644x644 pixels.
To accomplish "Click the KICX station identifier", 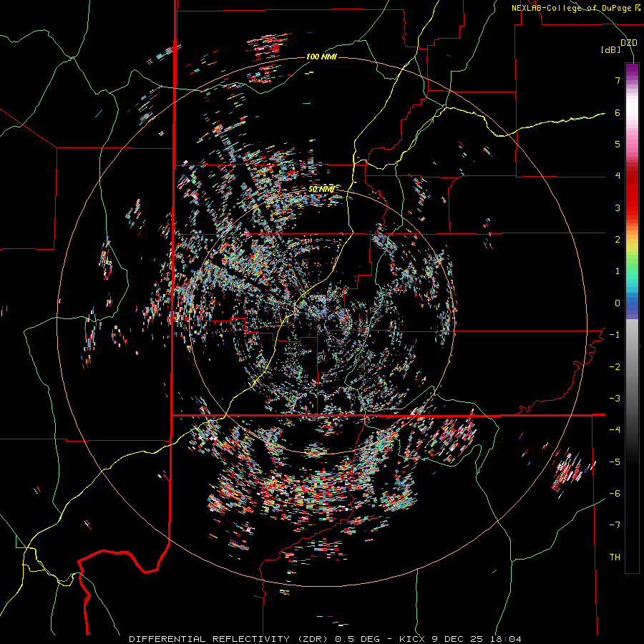I will [411, 639].
